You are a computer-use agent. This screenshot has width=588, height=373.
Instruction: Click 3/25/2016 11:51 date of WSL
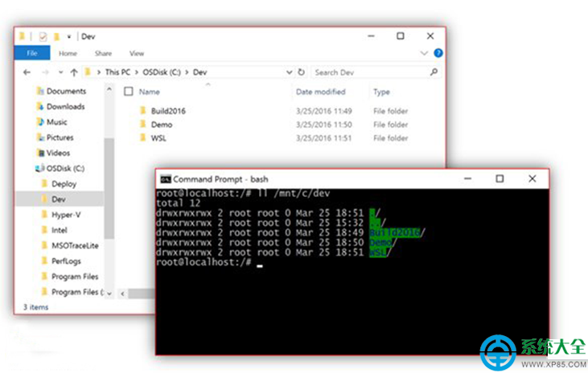324,138
